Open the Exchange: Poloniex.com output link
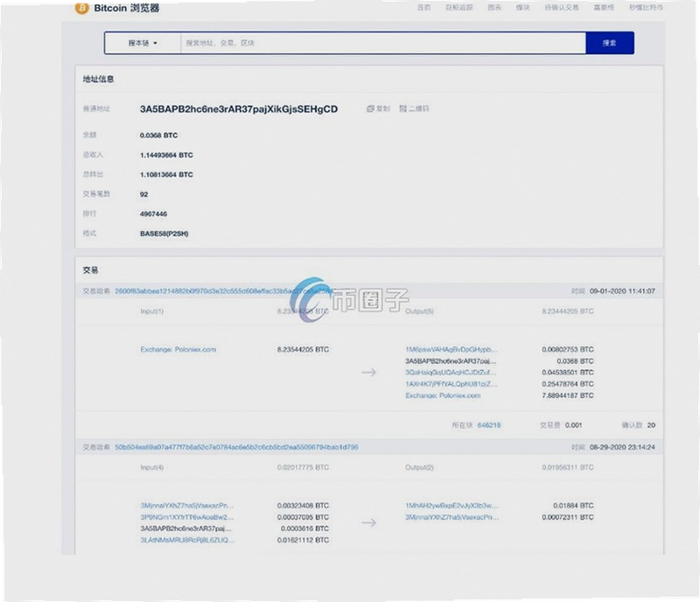Viewport: 700px width, 602px height. point(443,395)
